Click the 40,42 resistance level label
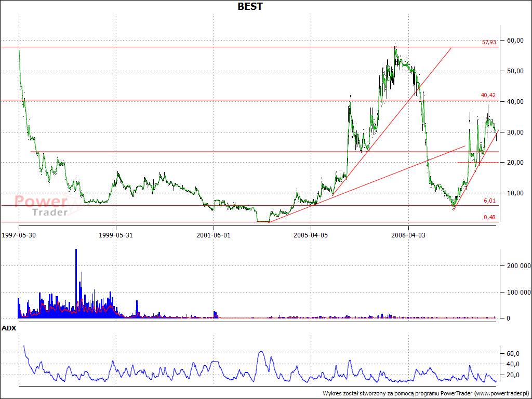The height and width of the screenshot is (399, 532). click(x=488, y=96)
